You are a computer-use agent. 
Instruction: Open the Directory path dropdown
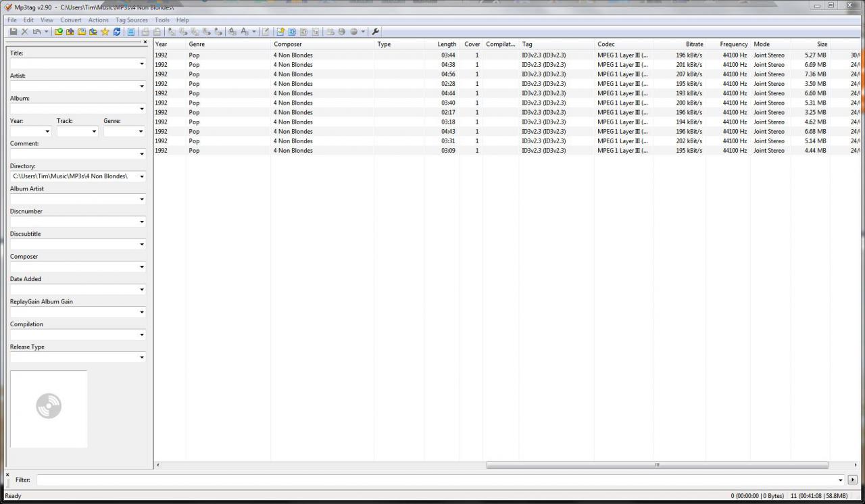pyautogui.click(x=141, y=177)
